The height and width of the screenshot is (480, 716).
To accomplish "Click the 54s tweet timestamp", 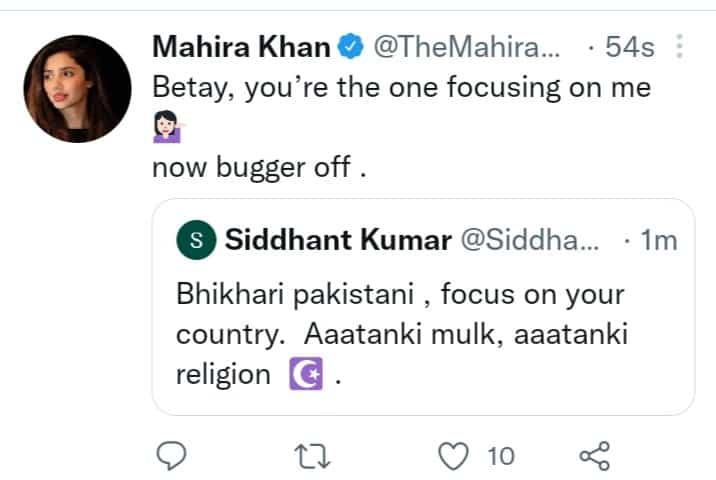I will tap(638, 46).
